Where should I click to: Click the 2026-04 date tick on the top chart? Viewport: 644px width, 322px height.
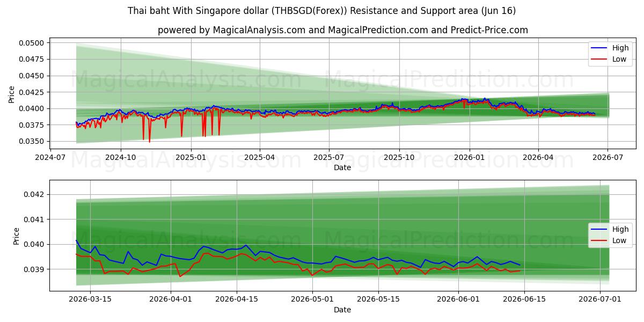coord(538,157)
